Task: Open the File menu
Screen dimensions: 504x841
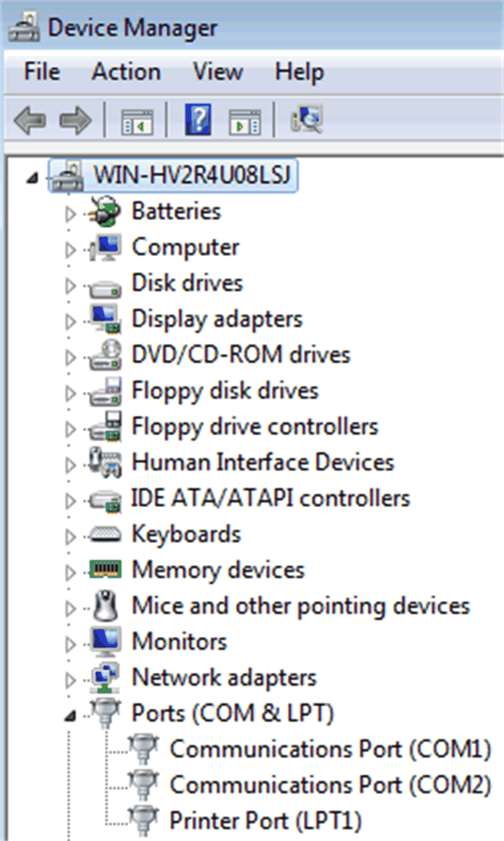Action: tap(42, 71)
